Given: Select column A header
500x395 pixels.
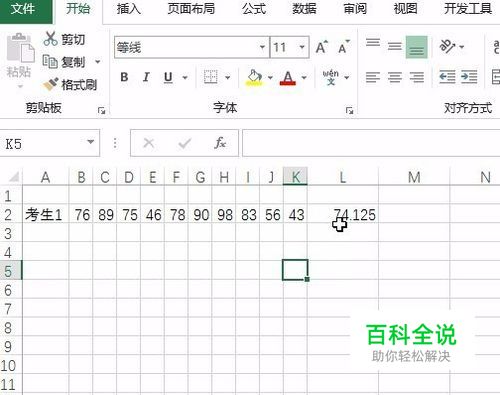Looking at the screenshot, I should point(46,177).
